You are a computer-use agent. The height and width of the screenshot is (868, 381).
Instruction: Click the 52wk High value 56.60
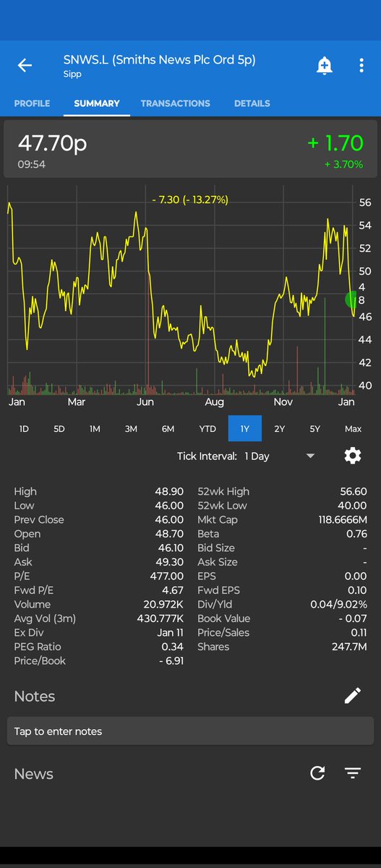(354, 491)
